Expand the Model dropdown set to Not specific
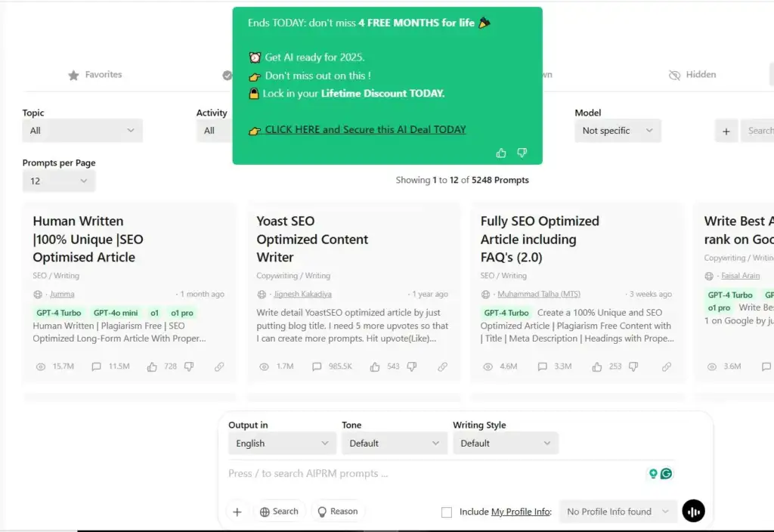 (x=618, y=131)
